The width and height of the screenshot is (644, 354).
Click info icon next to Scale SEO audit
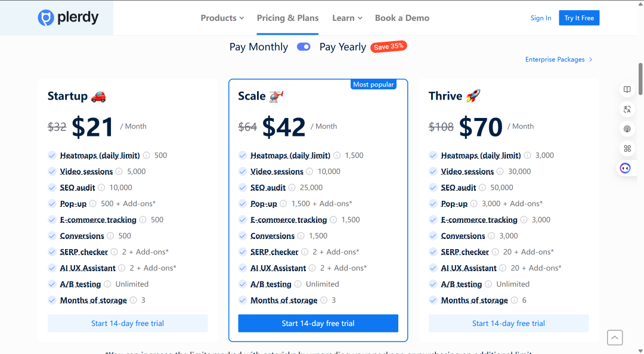point(292,187)
